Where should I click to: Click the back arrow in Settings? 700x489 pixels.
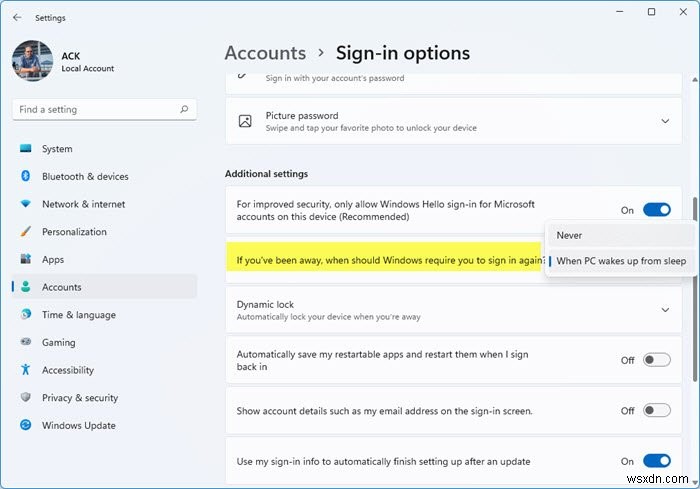coord(17,17)
